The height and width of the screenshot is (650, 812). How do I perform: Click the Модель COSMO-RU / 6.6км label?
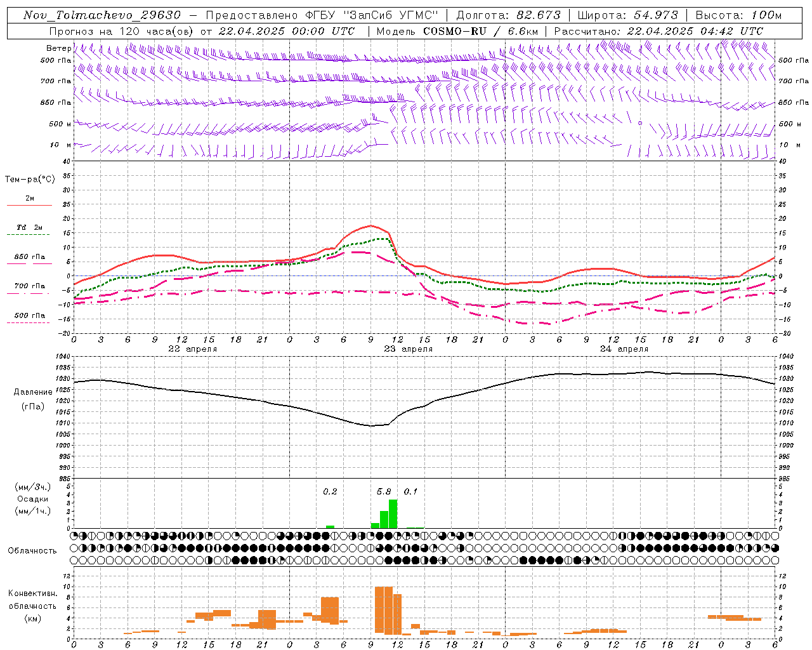pos(457,31)
